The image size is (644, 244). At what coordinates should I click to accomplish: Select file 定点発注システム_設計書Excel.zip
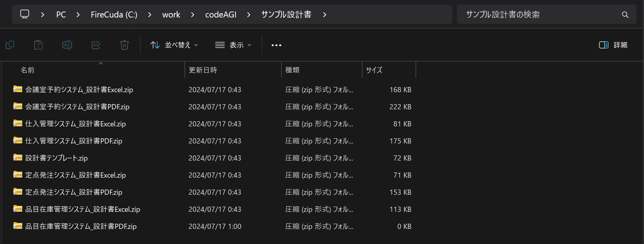coord(76,175)
